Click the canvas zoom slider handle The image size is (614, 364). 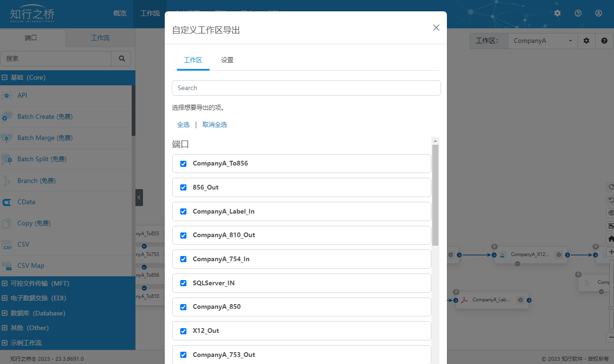[x=611, y=308]
